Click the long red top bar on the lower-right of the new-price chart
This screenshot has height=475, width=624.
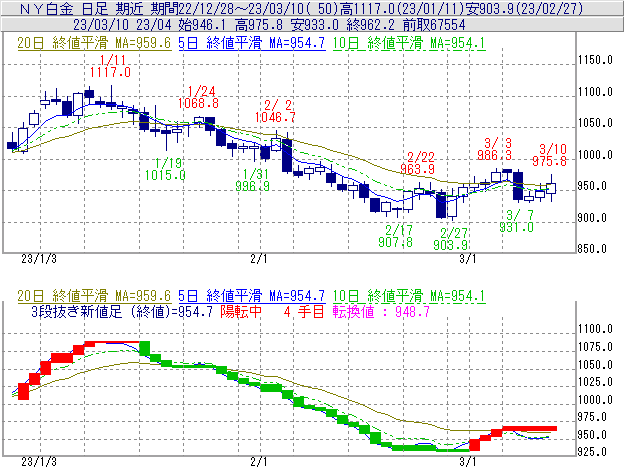(x=529, y=428)
